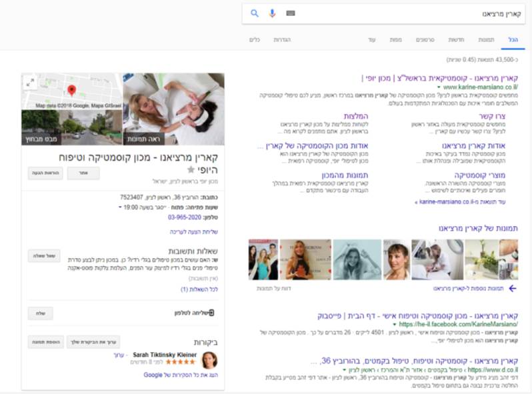Open first result קארין מרציאנו קוסמטיקאית בראשל"צ
This screenshot has height=394, width=532.
coord(440,79)
